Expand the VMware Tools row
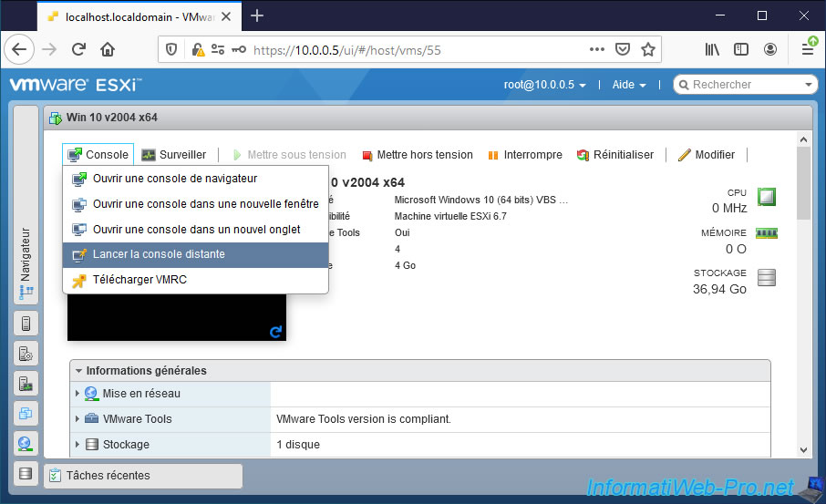Image resolution: width=826 pixels, height=504 pixels. click(77, 418)
